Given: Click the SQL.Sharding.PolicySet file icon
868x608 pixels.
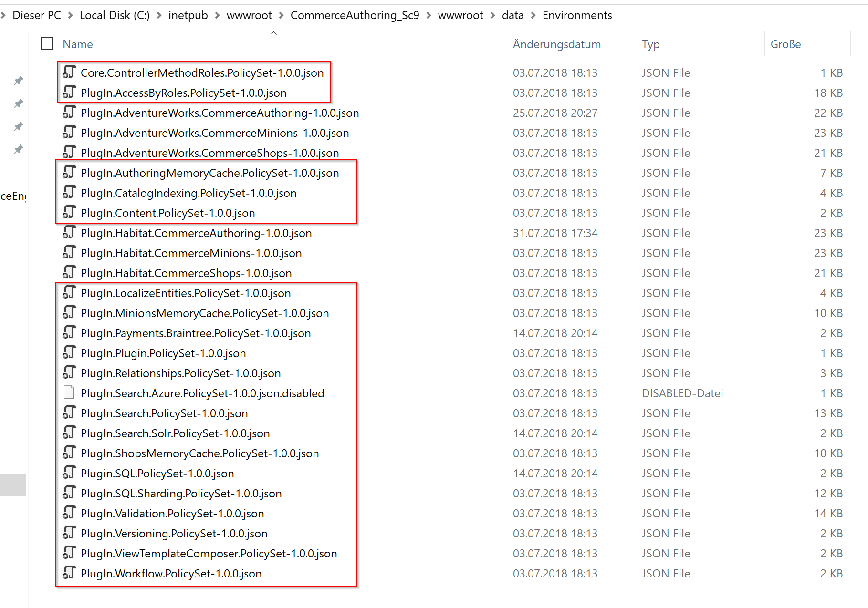Looking at the screenshot, I should click(x=69, y=493).
